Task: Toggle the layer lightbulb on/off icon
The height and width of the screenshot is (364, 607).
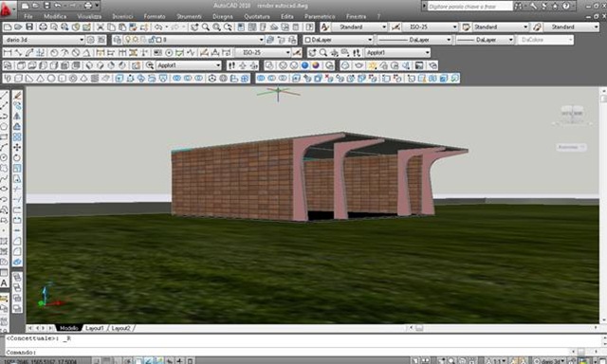Action: pyautogui.click(x=127, y=40)
